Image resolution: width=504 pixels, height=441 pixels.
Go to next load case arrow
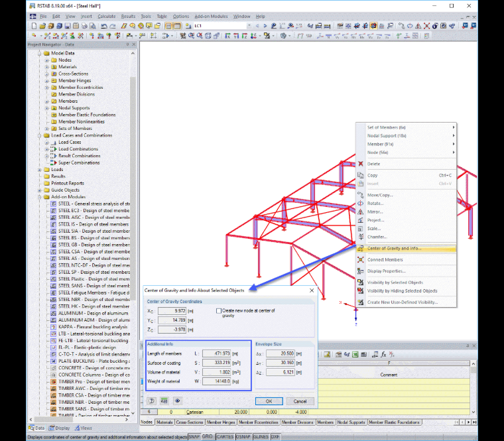coord(265,26)
